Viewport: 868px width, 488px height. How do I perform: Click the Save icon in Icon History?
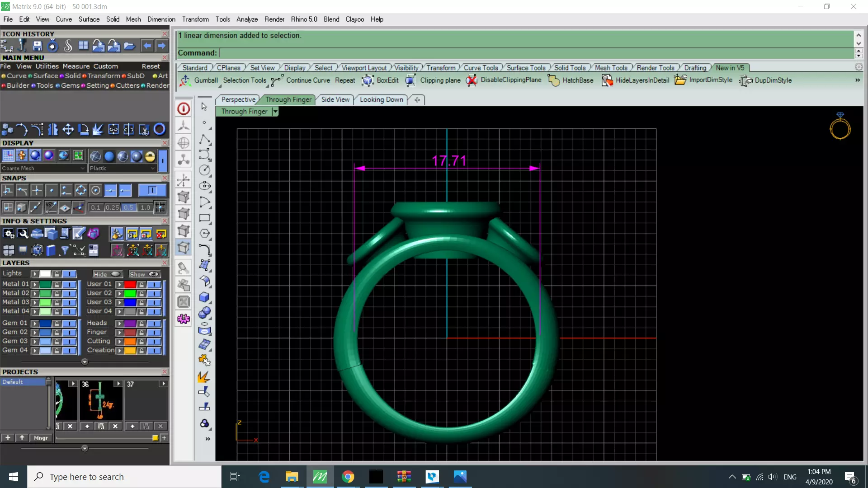(37, 46)
